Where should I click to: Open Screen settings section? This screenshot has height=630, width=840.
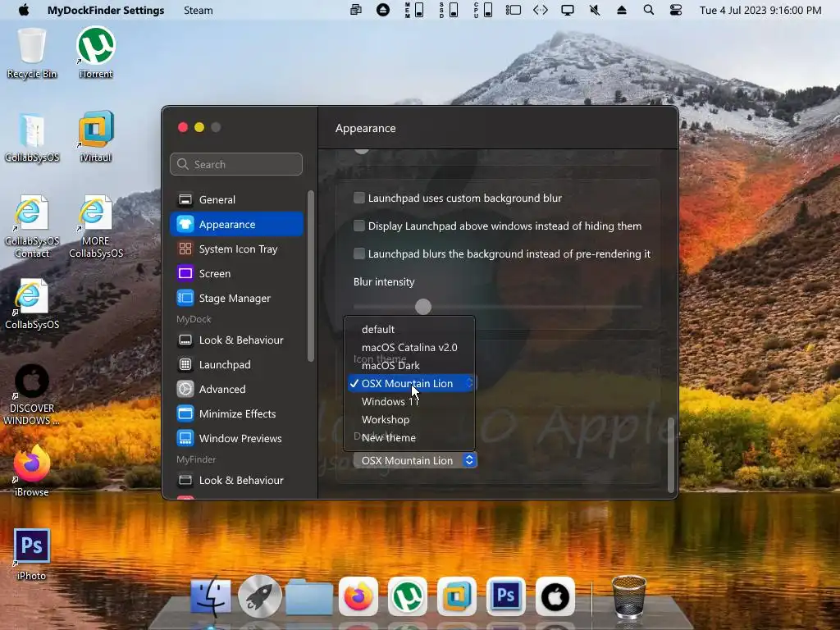[236, 273]
